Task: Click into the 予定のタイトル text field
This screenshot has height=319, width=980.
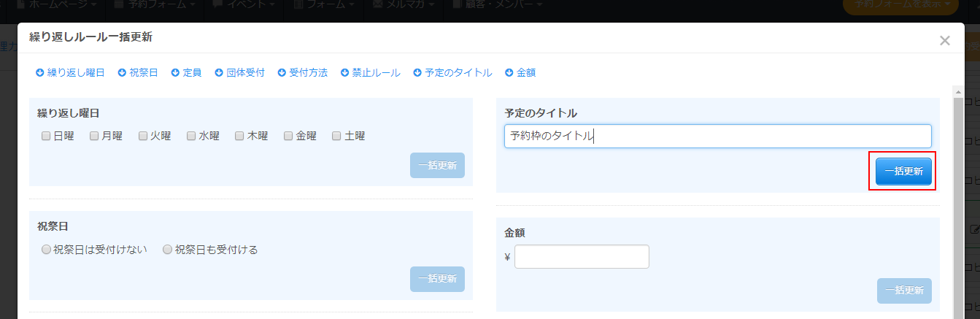Action: click(717, 136)
